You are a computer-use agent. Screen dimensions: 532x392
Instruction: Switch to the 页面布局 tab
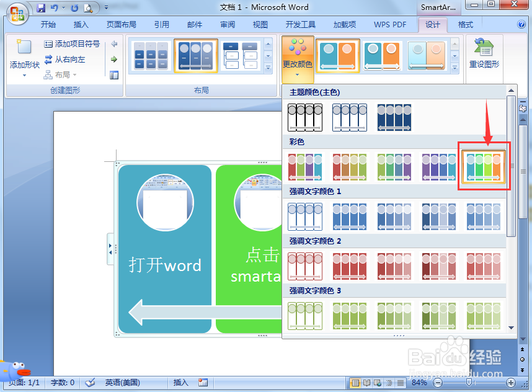tap(121, 24)
